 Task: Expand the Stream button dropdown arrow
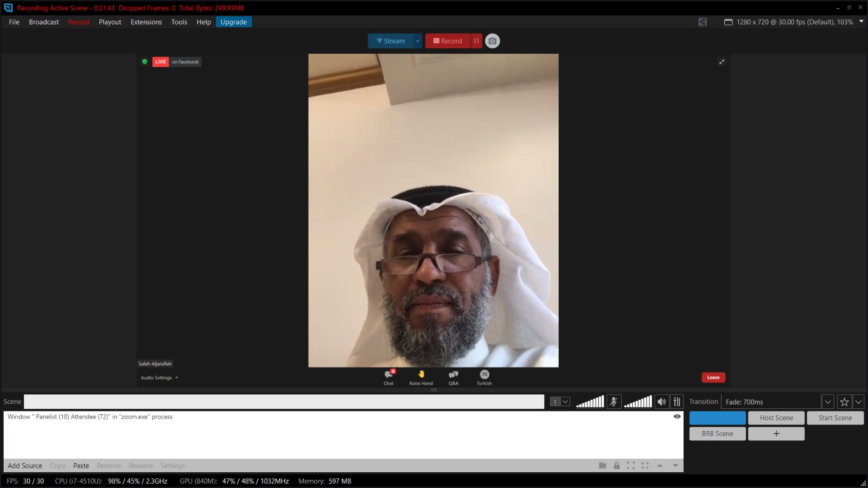coord(417,41)
